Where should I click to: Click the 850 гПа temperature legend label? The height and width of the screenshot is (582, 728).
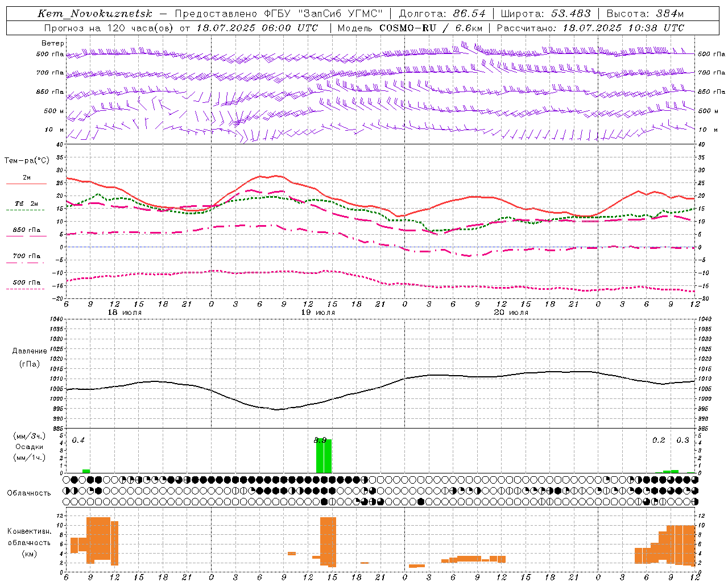pos(27,230)
